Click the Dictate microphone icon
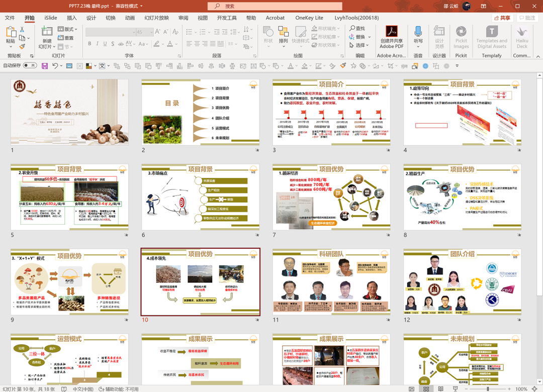Viewport: 543px width, 392px height. [418, 32]
